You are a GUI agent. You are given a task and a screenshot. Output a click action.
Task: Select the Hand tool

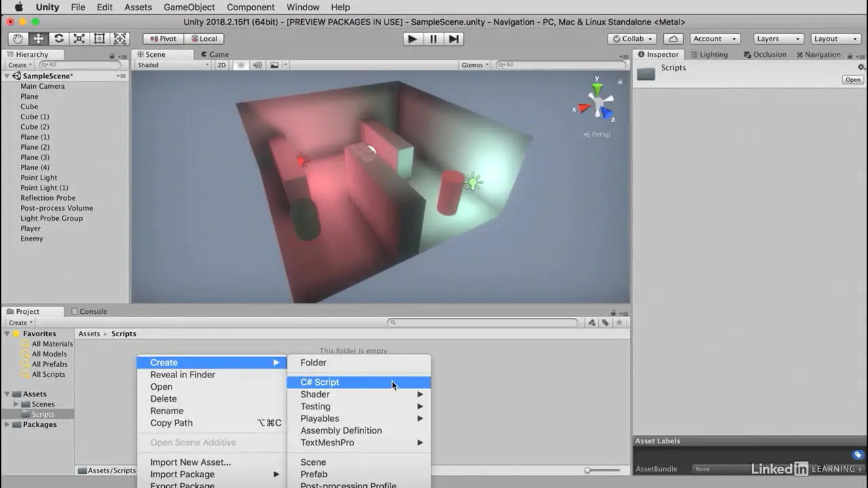[x=18, y=39]
